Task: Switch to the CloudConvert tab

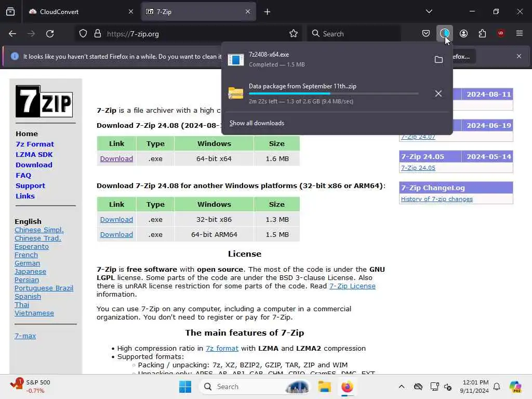Action: [79, 12]
